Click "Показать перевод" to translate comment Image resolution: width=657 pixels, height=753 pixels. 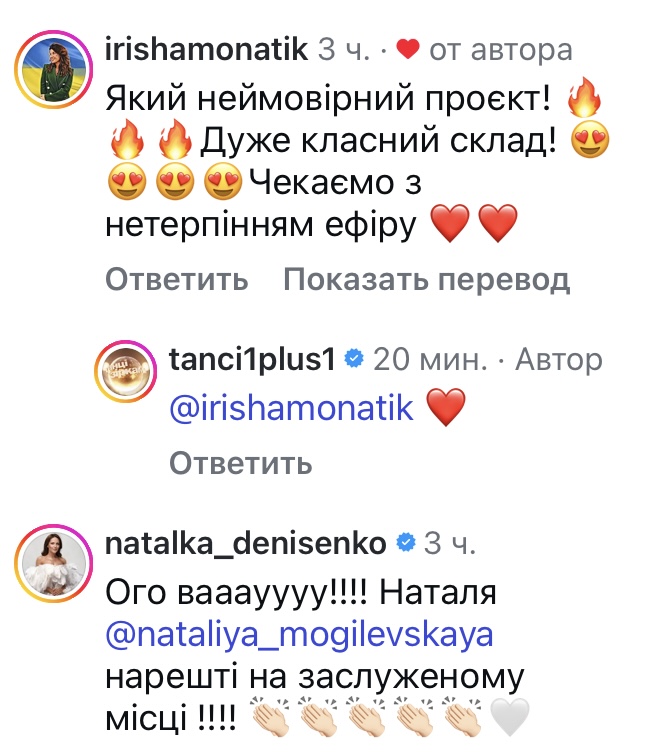tap(426, 279)
